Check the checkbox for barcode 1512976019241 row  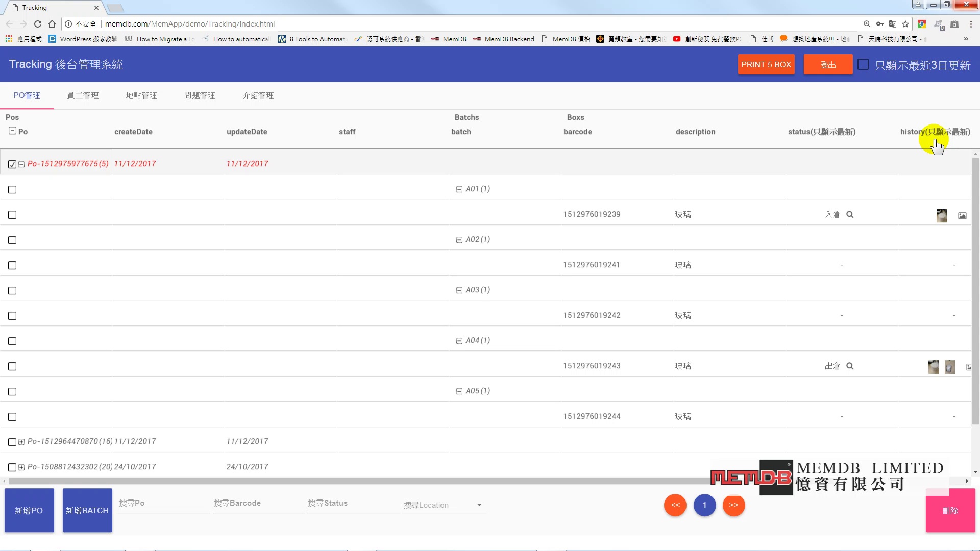pos(12,266)
